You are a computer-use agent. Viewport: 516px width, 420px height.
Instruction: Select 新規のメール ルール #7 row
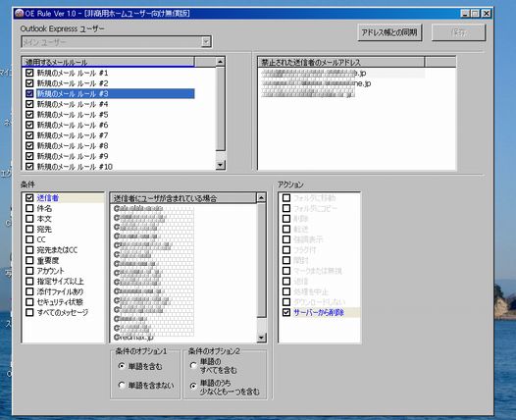(x=73, y=135)
